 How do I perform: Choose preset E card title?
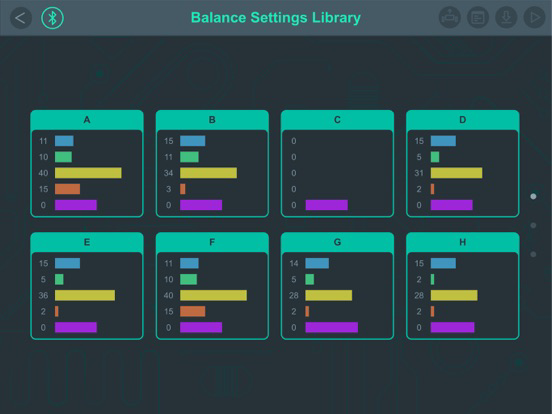click(x=87, y=242)
